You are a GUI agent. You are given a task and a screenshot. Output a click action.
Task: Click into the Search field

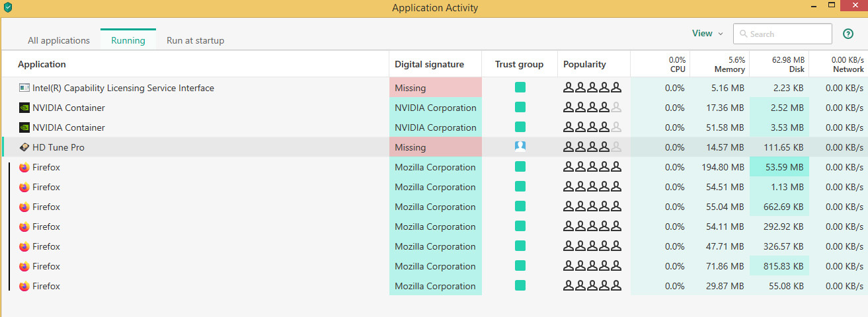click(x=783, y=34)
